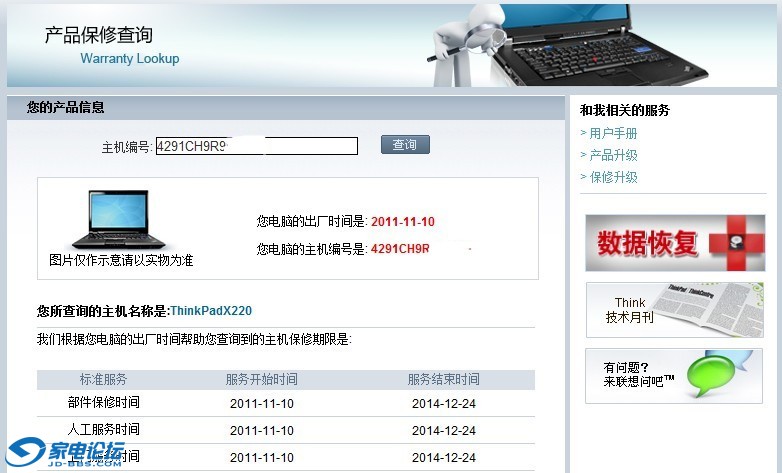Screen dimensions: 782x473
Task: Click the 人工服务时间 row label
Action: click(104, 429)
